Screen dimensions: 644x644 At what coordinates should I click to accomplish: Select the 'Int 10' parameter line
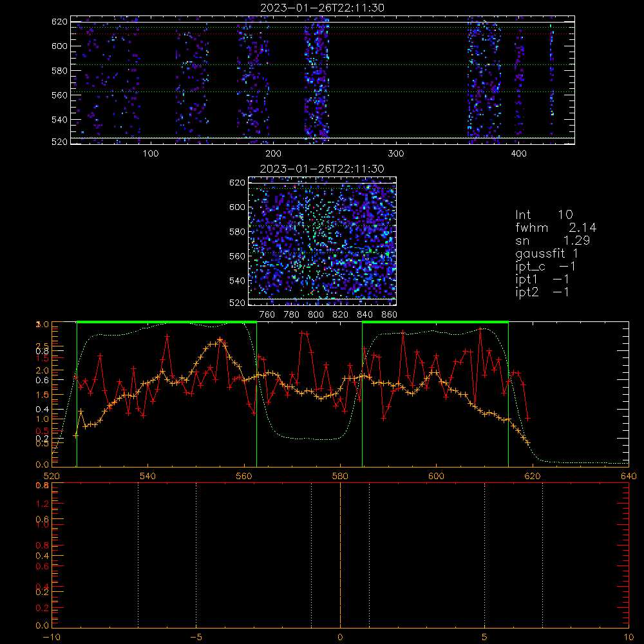pos(544,214)
